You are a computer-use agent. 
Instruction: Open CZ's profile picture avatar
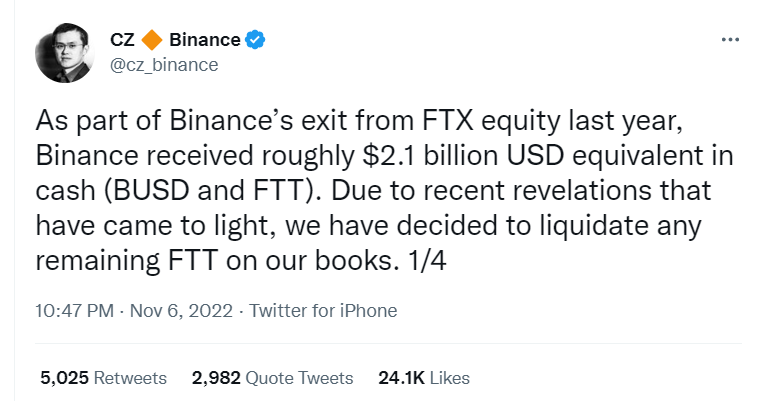(x=65, y=53)
